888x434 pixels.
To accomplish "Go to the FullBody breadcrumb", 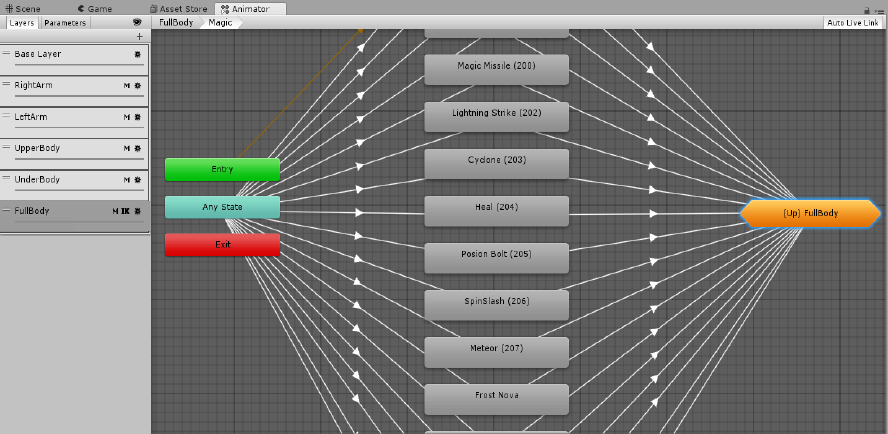I will [x=176, y=23].
